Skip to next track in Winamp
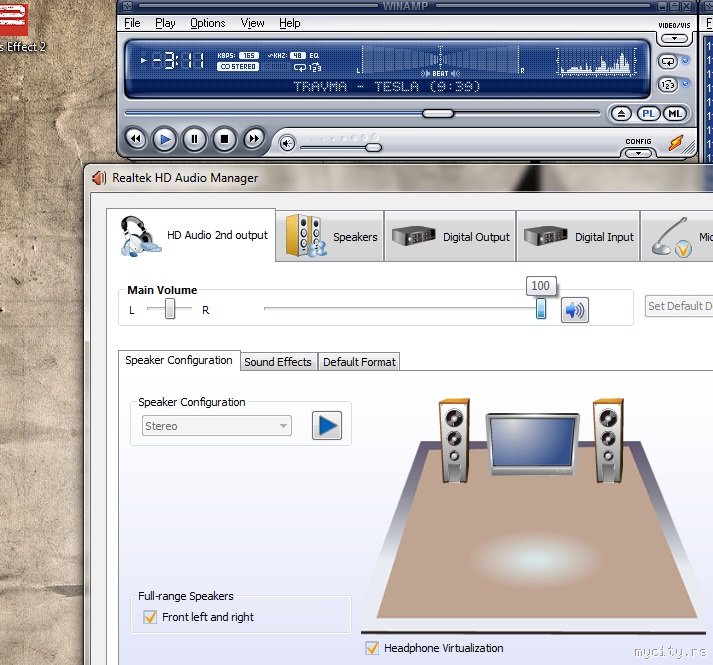713x665 pixels. (254, 139)
